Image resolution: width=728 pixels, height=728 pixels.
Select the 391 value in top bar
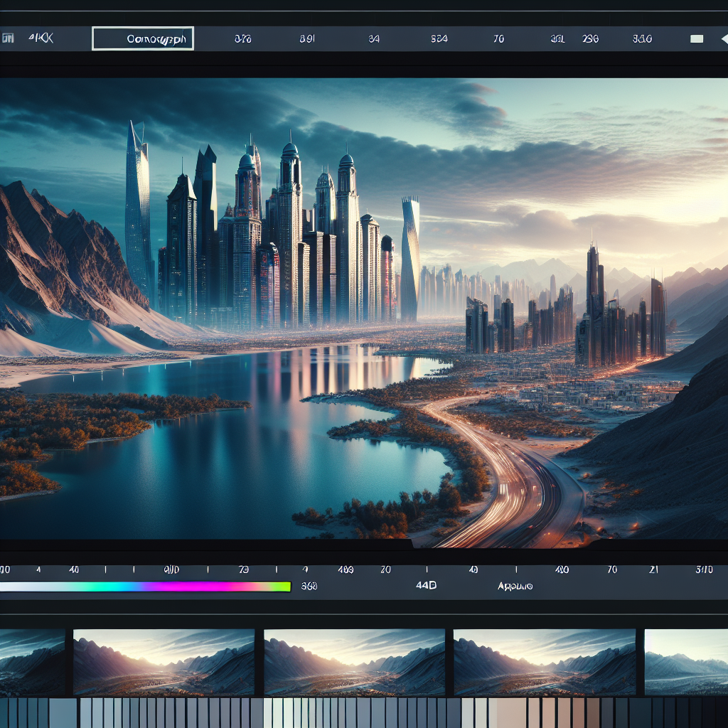pos(306,39)
